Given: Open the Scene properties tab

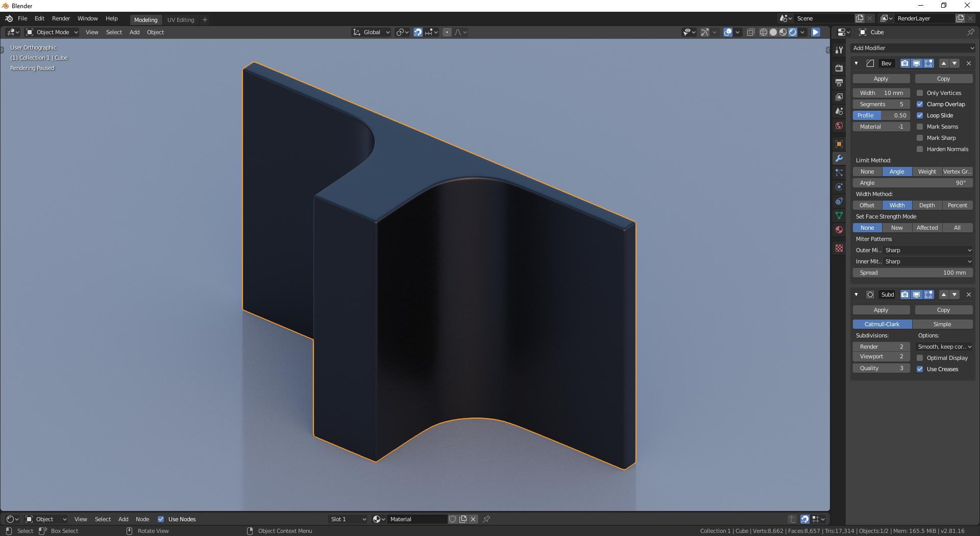Looking at the screenshot, I should 839,111.
